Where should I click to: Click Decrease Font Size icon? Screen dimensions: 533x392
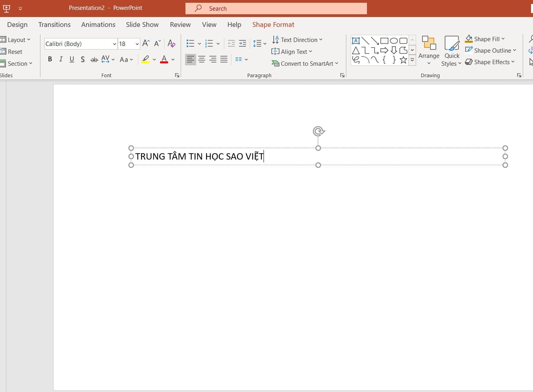pos(157,44)
